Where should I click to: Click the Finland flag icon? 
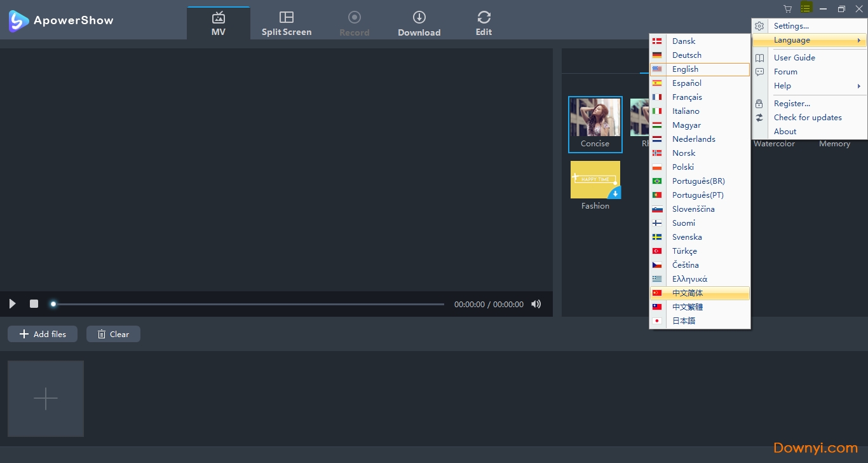pyautogui.click(x=657, y=223)
